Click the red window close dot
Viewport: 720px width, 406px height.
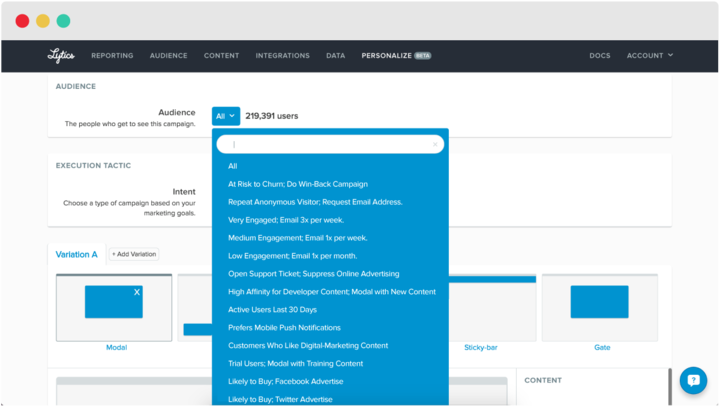tap(22, 21)
